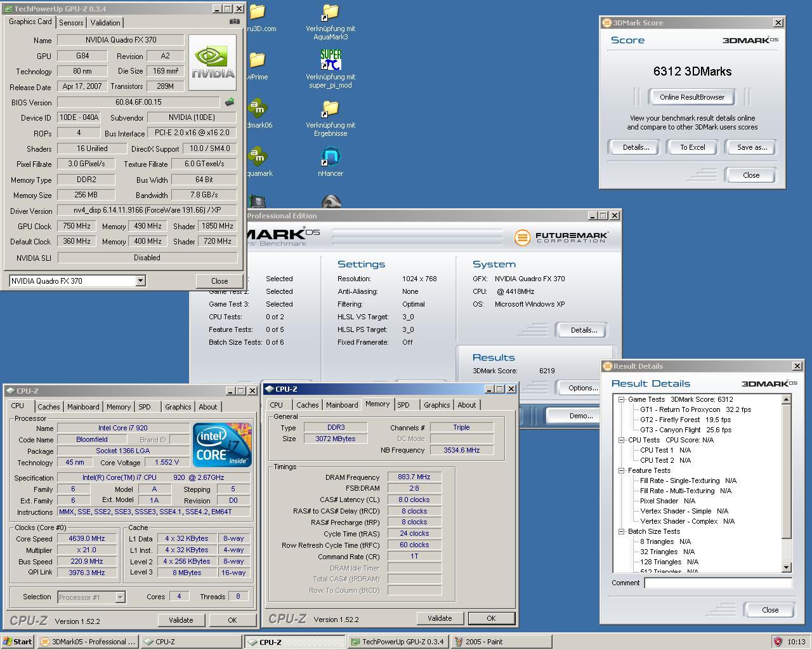
Task: Click the GPU-Z camera screenshot icon
Action: 235,21
